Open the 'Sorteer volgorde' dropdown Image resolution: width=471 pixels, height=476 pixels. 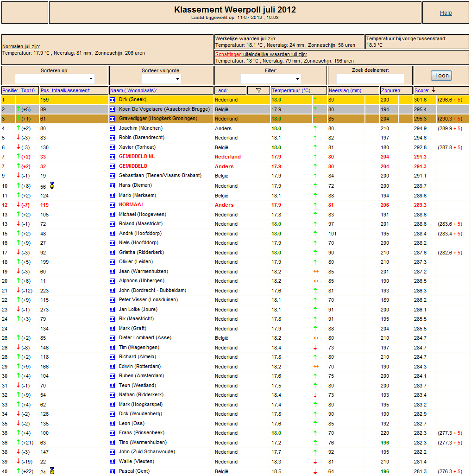point(161,79)
